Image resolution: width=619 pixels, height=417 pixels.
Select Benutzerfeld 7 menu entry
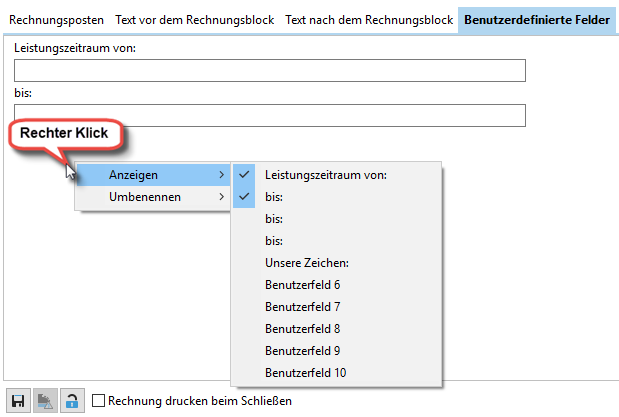(302, 307)
